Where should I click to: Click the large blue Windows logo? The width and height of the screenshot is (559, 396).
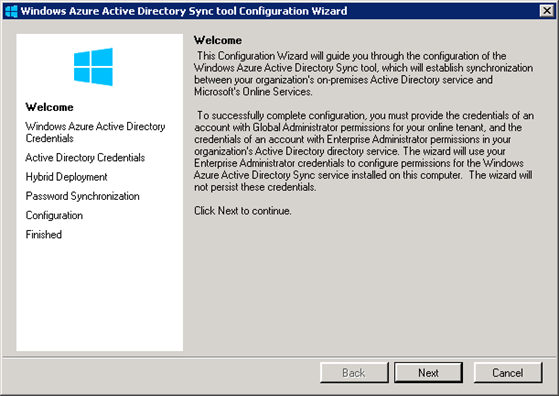pyautogui.click(x=93, y=67)
